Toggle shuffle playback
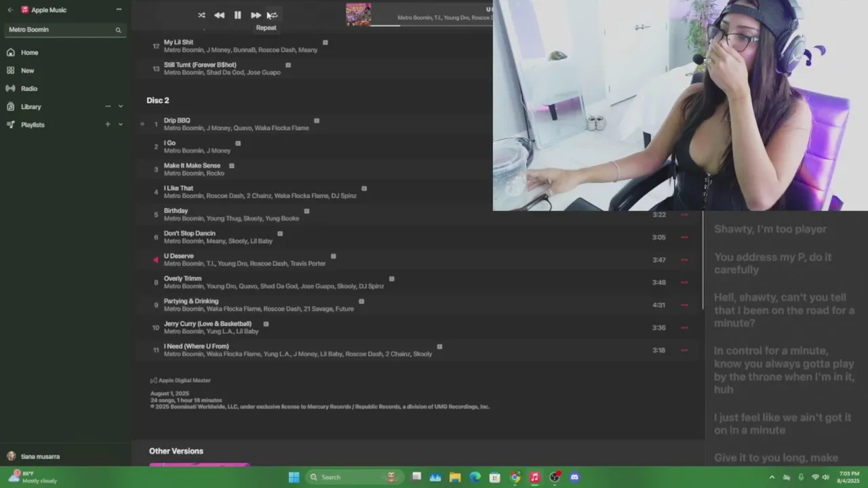 pos(201,15)
